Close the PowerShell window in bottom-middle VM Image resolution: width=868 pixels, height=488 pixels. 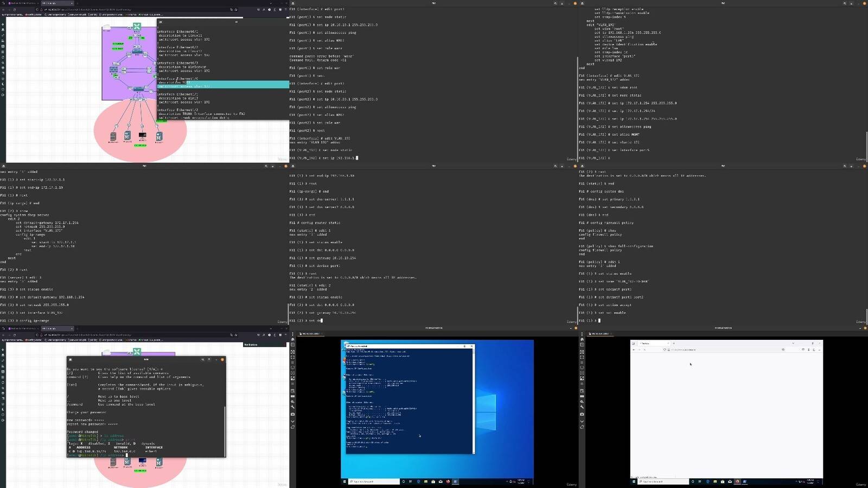(x=471, y=346)
